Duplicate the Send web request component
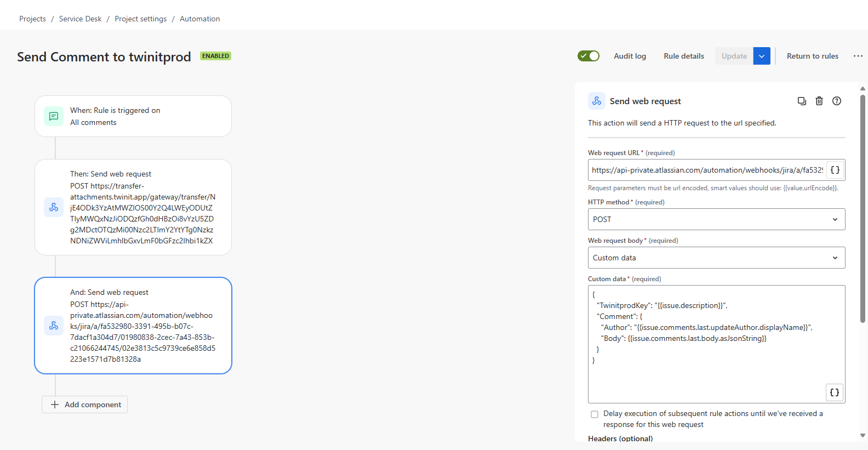Image resolution: width=868 pixels, height=450 pixels. point(802,101)
